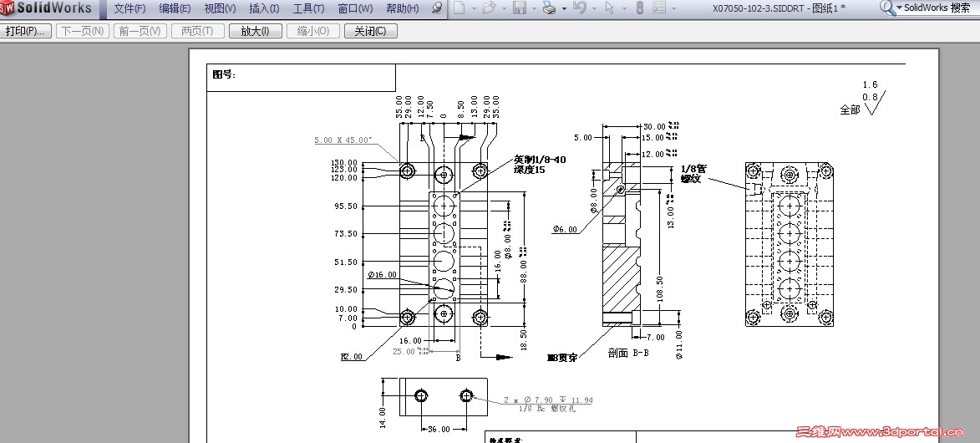980x443 pixels.
Task: Open the 帮助(H) menu
Action: 402,8
